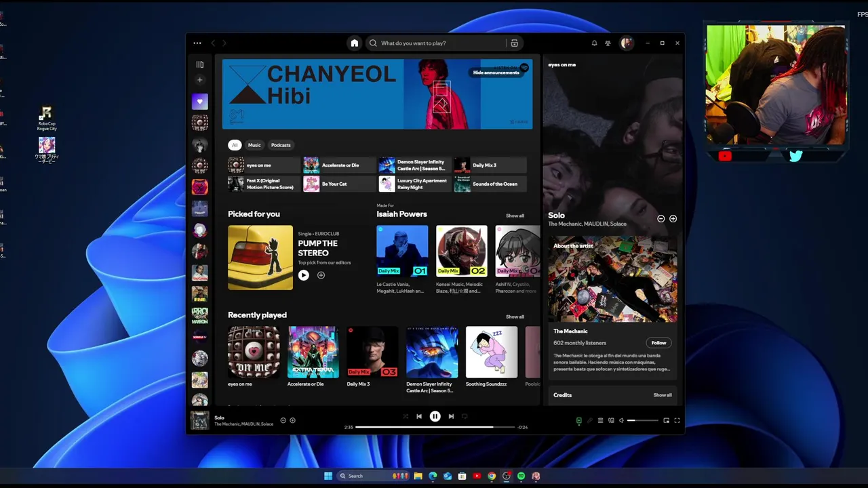Open 'eyes on me' shortcut tile
The image size is (868, 488).
click(264, 165)
